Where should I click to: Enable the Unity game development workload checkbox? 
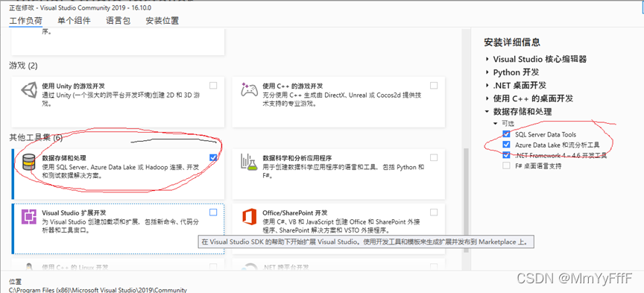click(x=213, y=86)
